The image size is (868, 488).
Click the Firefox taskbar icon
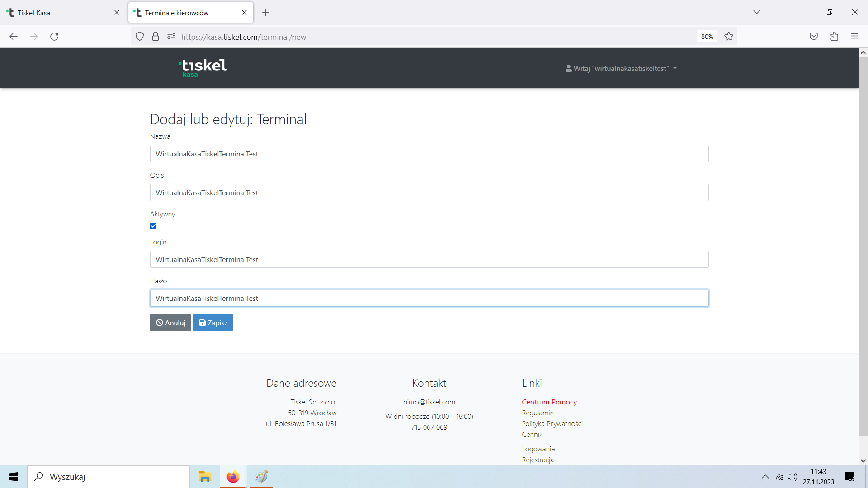click(233, 477)
